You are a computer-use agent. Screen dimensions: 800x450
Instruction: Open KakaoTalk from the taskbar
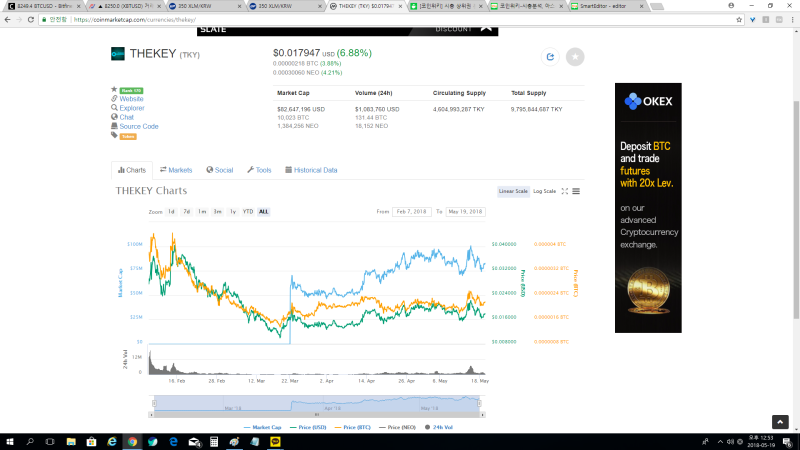[x=276, y=442]
